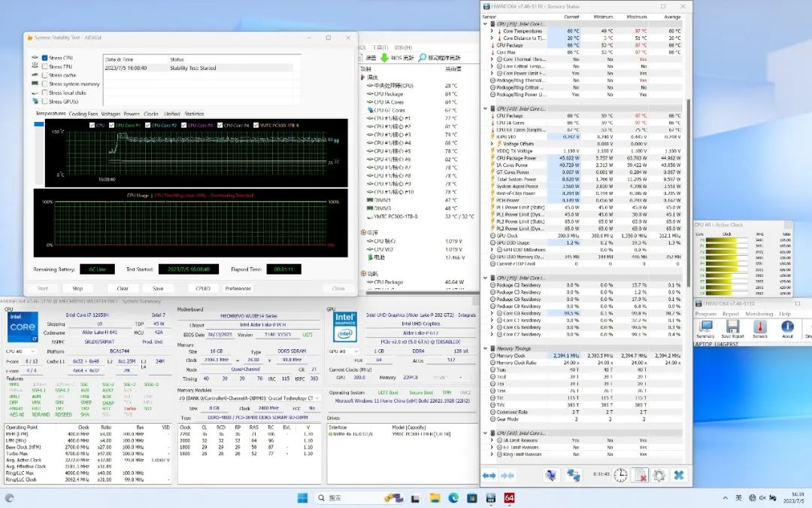Switch to the Cooling Fans tab
The width and height of the screenshot is (812, 508).
pos(83,114)
